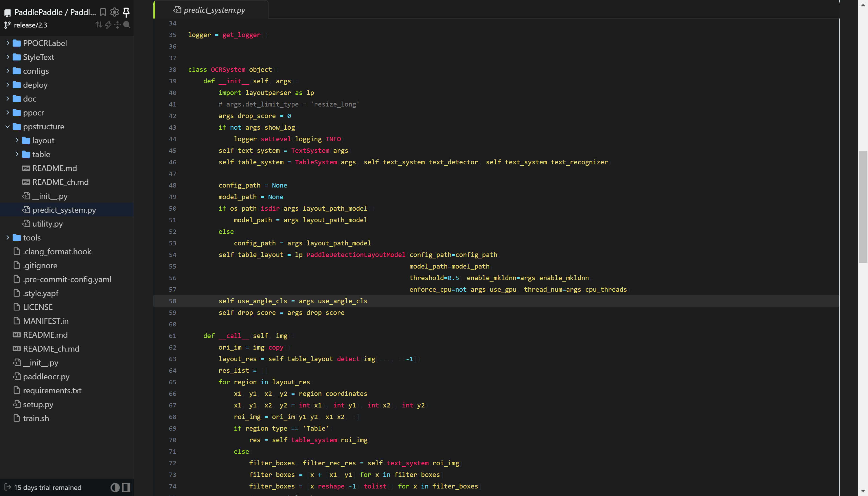The image size is (868, 496).
Task: Collapse the ppstructure folder
Action: pos(8,126)
